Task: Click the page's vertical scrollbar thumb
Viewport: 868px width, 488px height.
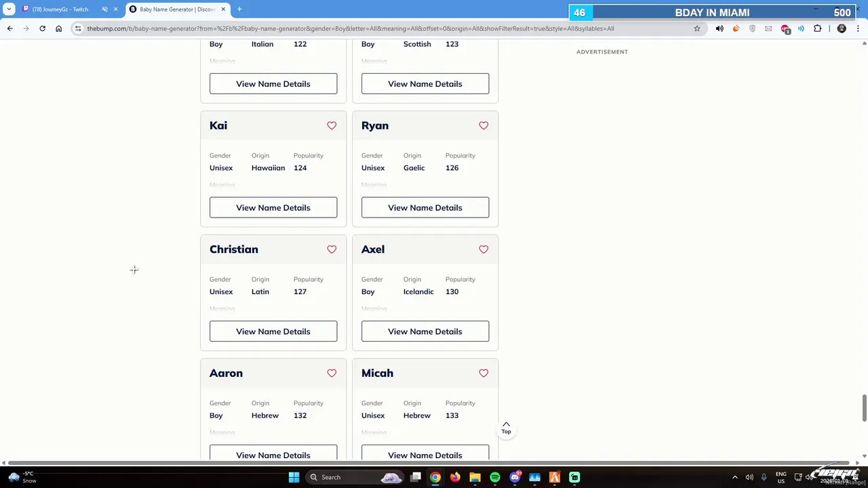Action: point(864,408)
